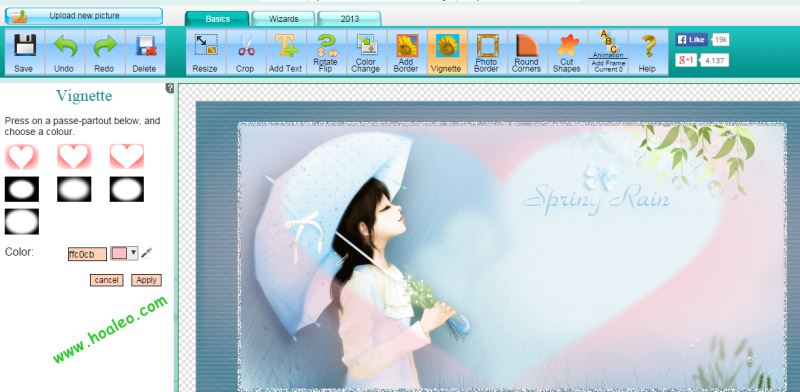Open the Cut Shapes tool

coord(567,52)
